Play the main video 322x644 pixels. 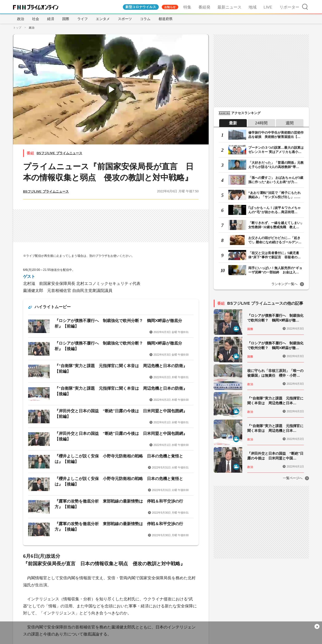click(x=111, y=90)
